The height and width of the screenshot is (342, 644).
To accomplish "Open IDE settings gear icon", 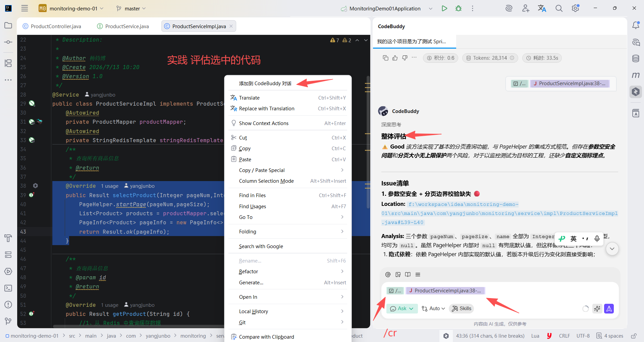I will coord(576,8).
